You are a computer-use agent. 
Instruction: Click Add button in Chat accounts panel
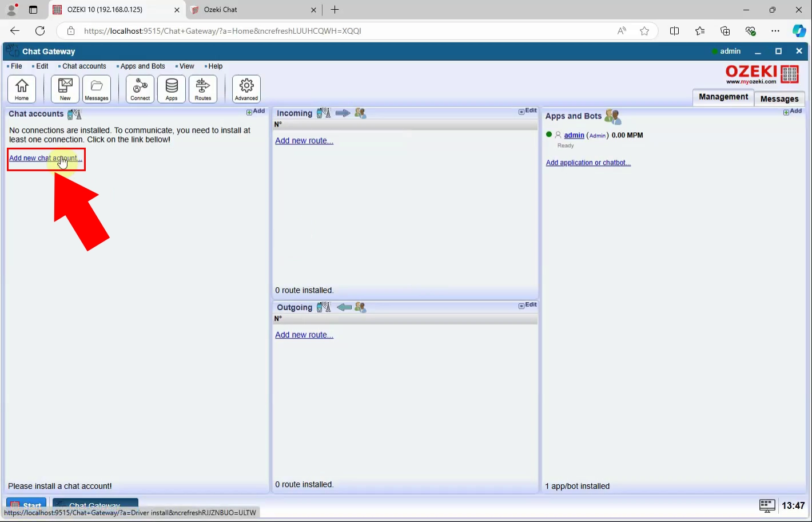pyautogui.click(x=256, y=112)
